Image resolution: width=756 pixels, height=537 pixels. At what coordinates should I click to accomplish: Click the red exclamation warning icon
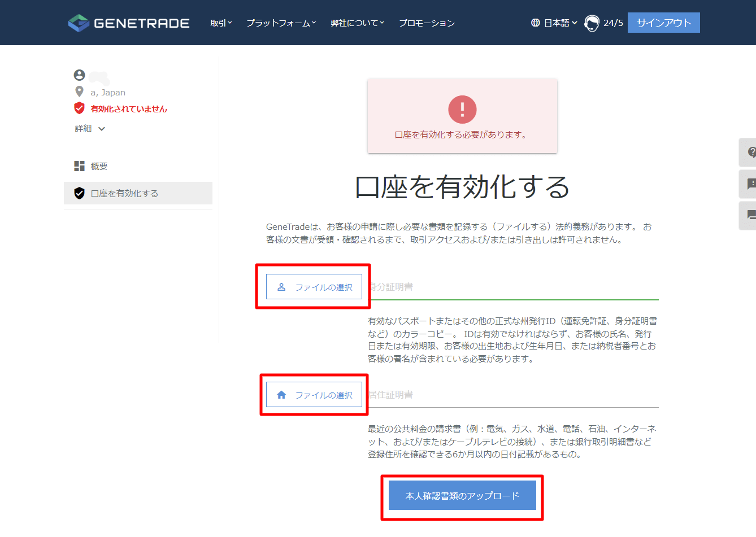pos(462,109)
